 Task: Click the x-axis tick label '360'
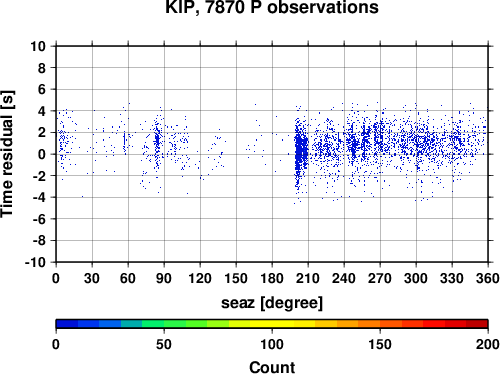pyautogui.click(x=488, y=278)
